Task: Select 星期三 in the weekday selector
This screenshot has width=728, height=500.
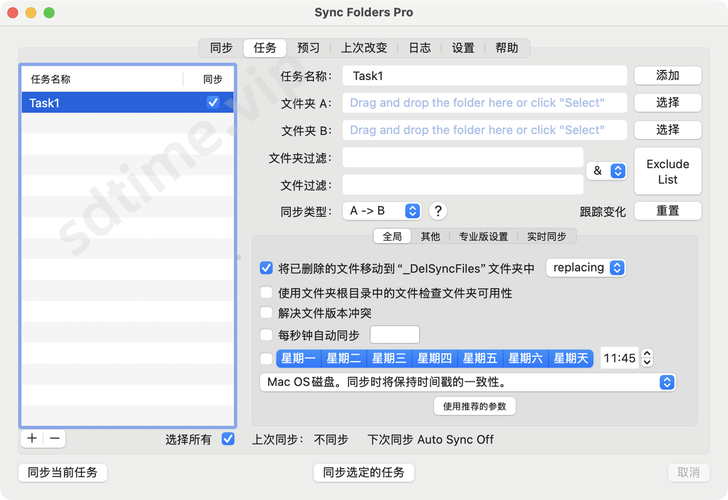Action: (388, 358)
